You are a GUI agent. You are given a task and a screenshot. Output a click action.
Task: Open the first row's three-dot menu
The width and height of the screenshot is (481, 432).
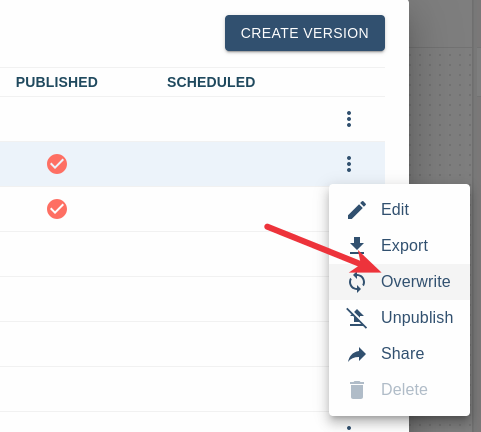pos(349,119)
